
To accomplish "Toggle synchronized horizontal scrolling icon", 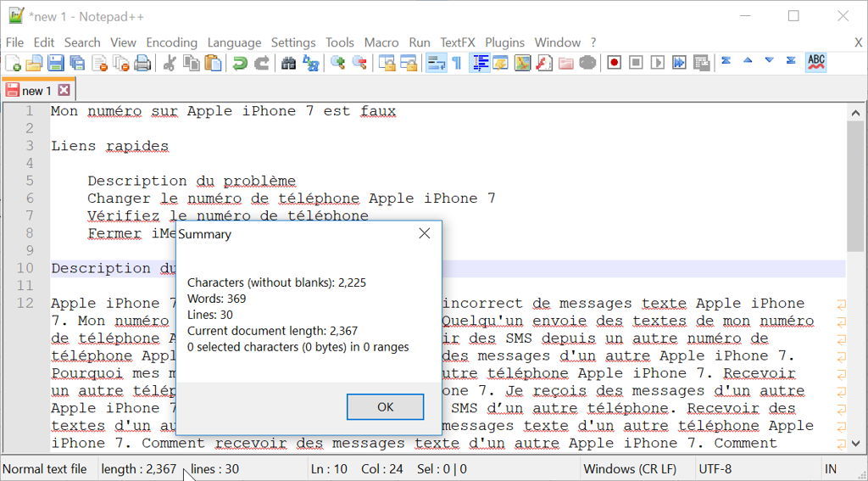I will [x=409, y=63].
